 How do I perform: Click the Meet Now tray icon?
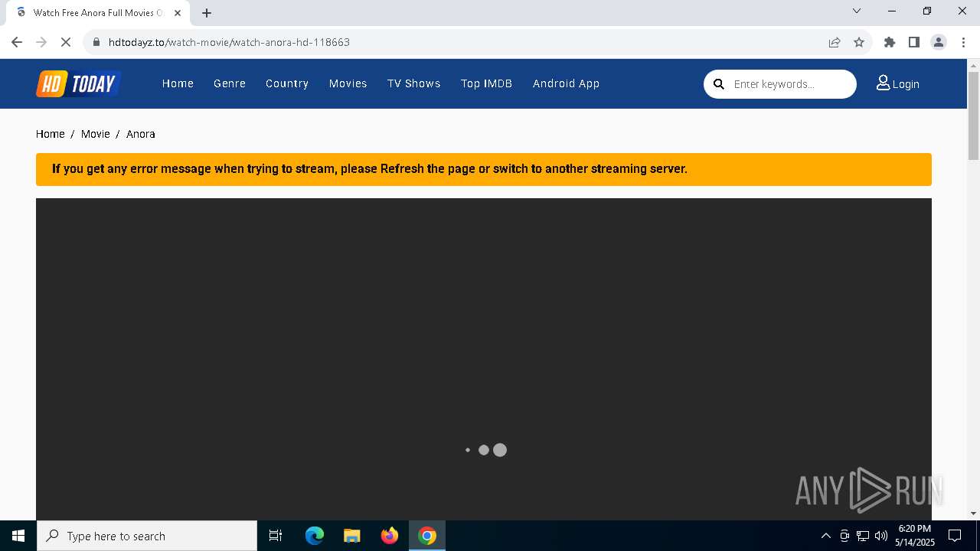pos(844,536)
